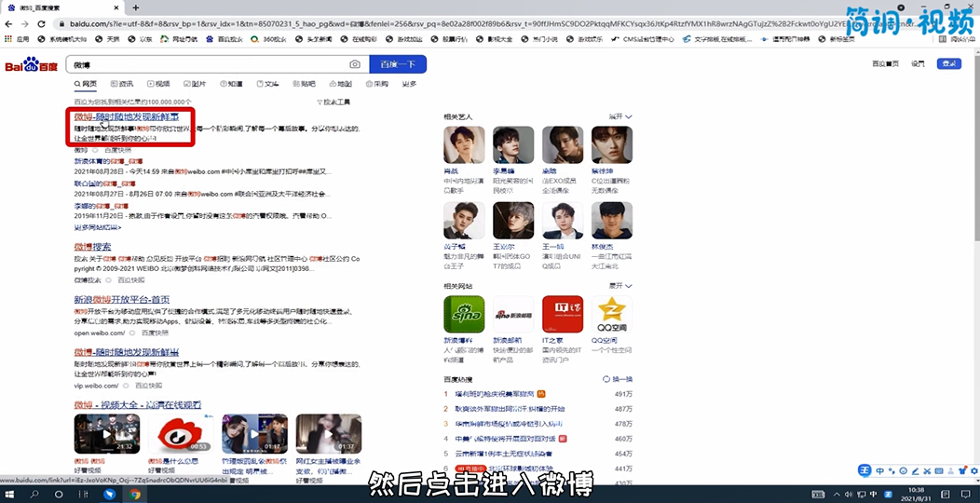980x503 pixels.
Task: Expand the 相关网站 section with 展开
Action: tap(619, 285)
